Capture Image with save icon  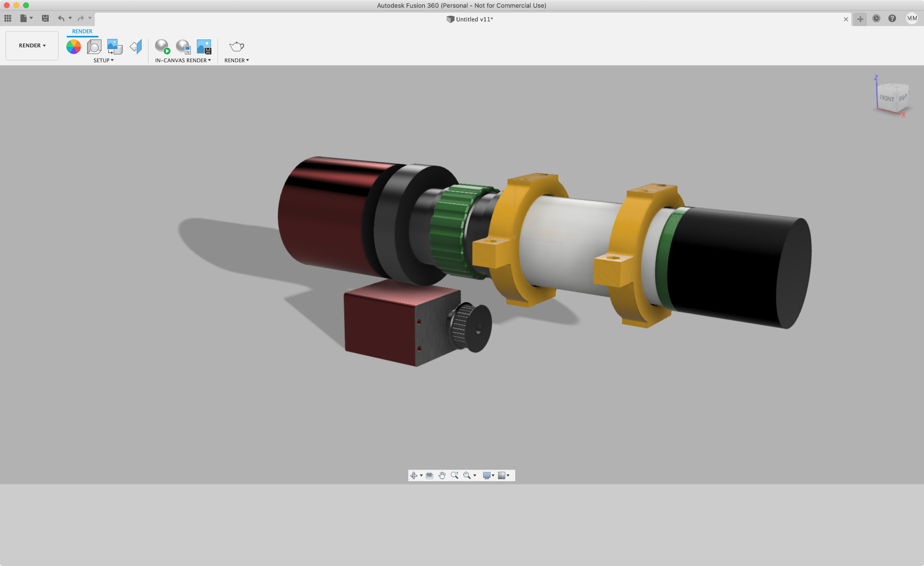tap(204, 46)
